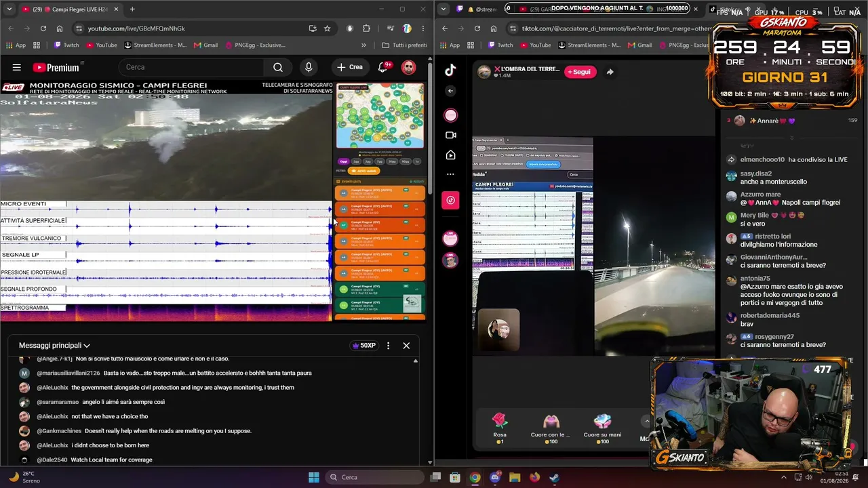
Task: Send the Cuore su mani gift
Action: [x=602, y=428]
